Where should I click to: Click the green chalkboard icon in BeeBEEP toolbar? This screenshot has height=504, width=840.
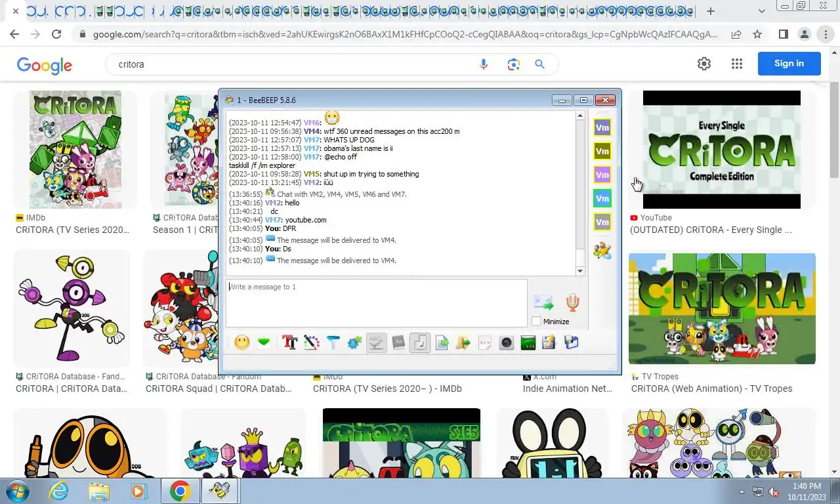[x=528, y=343]
